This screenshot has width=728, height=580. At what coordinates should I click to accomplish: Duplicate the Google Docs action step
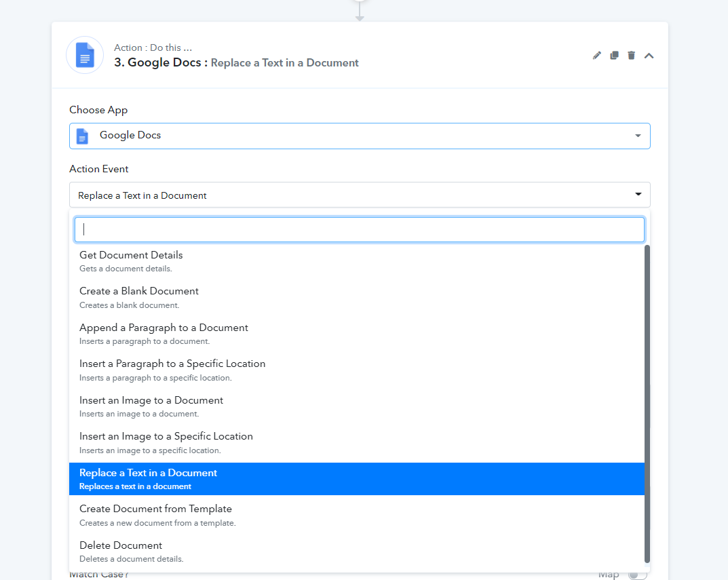[x=614, y=56]
